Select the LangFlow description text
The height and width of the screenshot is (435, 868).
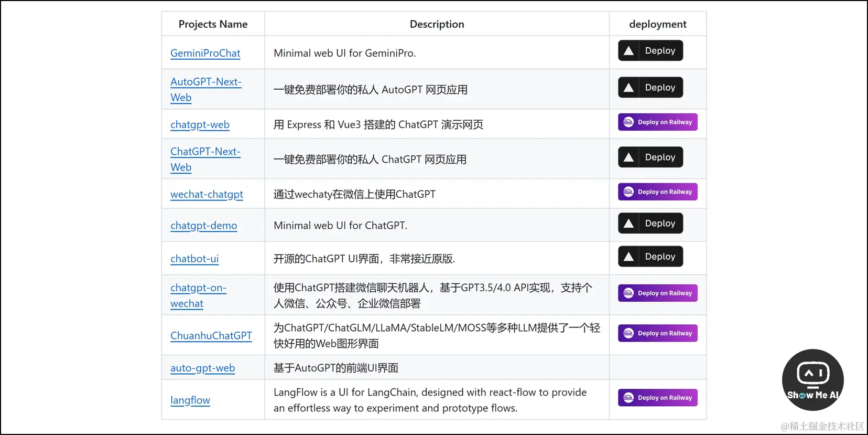(430, 400)
